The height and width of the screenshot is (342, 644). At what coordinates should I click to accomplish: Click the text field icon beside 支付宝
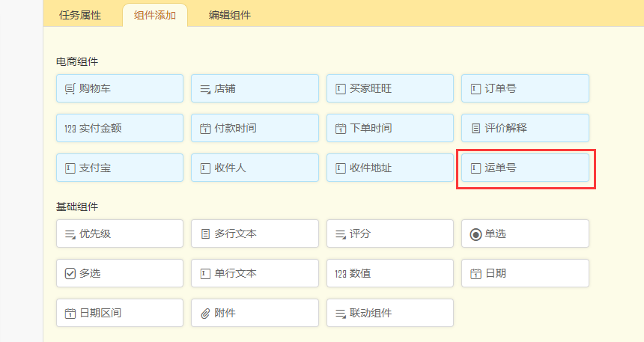70,168
